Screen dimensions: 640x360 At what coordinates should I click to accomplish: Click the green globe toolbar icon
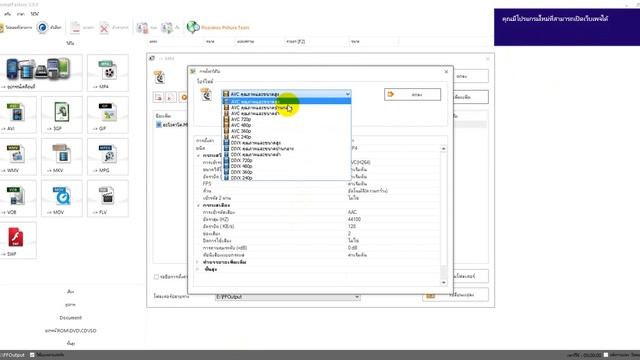click(193, 27)
